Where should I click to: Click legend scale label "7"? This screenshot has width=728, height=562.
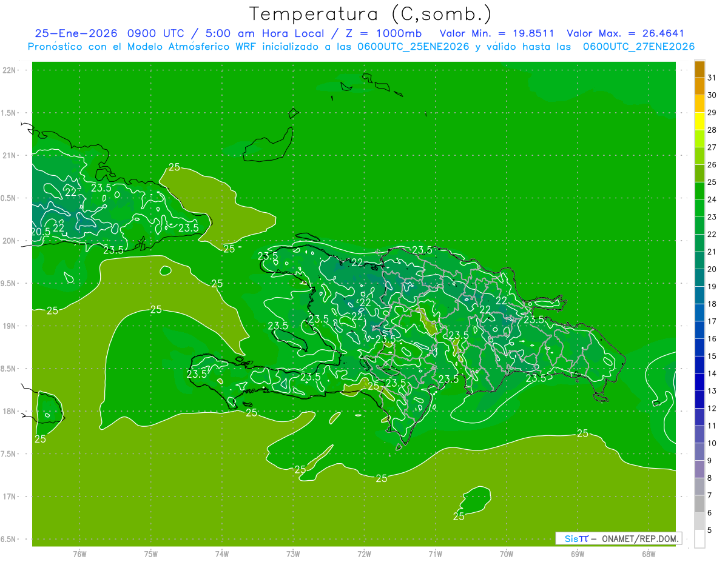click(x=710, y=495)
